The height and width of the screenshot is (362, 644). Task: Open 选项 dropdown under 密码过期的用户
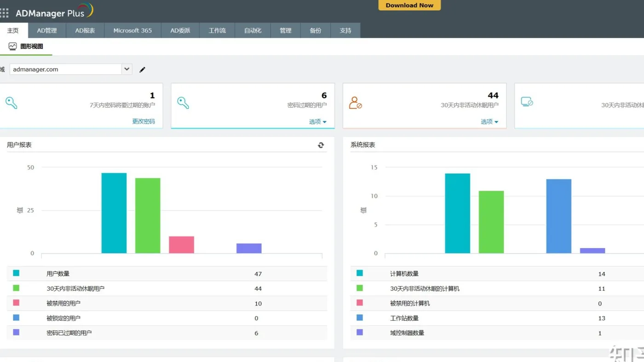[318, 122]
